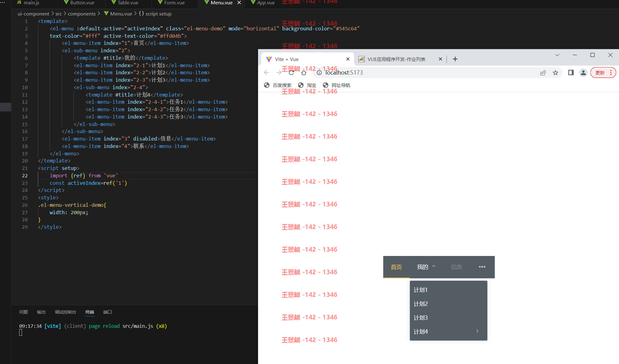Open the 网址导航 bookmark
The width and height of the screenshot is (619, 364).
[336, 85]
